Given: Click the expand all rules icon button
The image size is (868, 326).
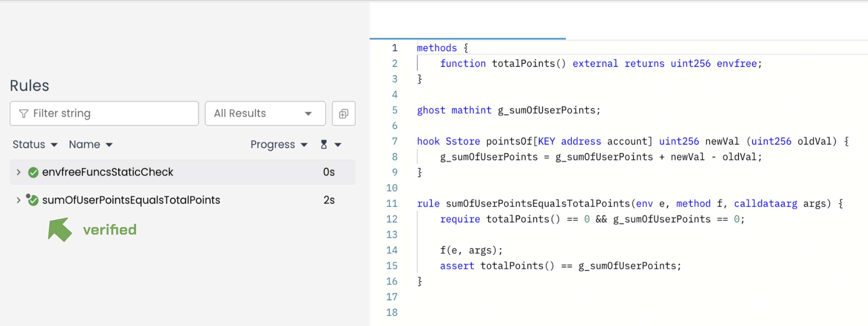Looking at the screenshot, I should pyautogui.click(x=343, y=113).
